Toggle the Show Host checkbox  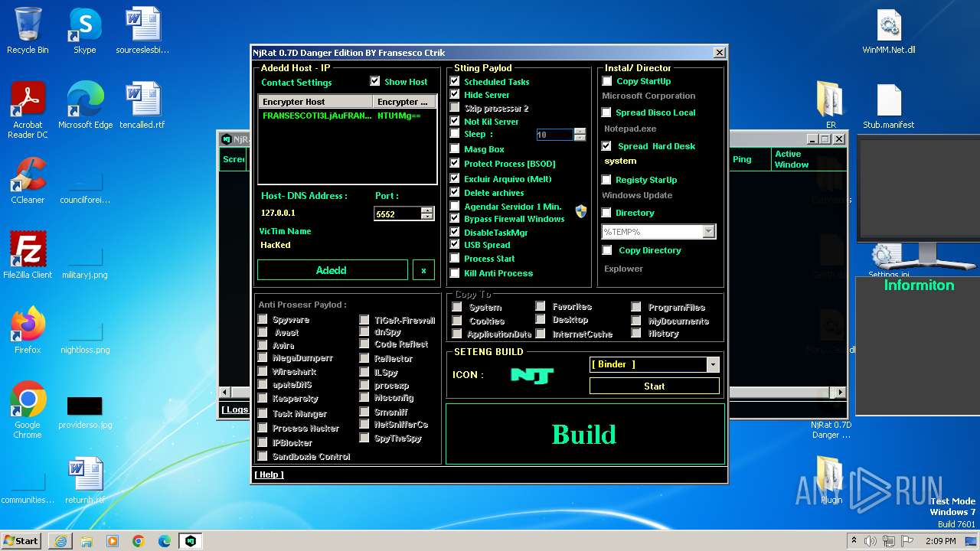375,81
